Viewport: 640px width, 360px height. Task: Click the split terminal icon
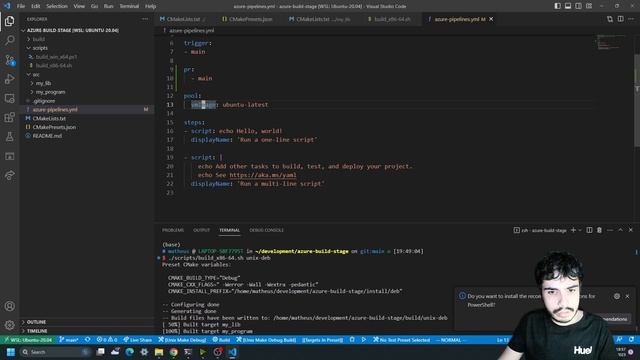coord(589,230)
